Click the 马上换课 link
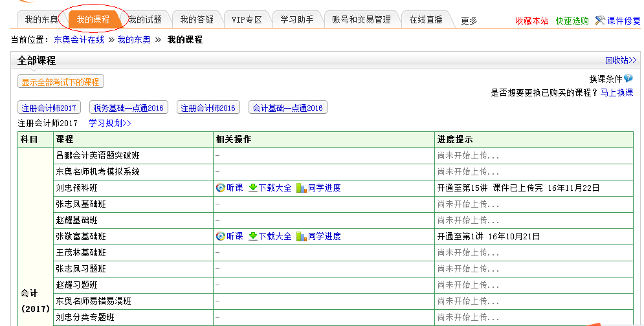644x326 pixels. pos(616,92)
